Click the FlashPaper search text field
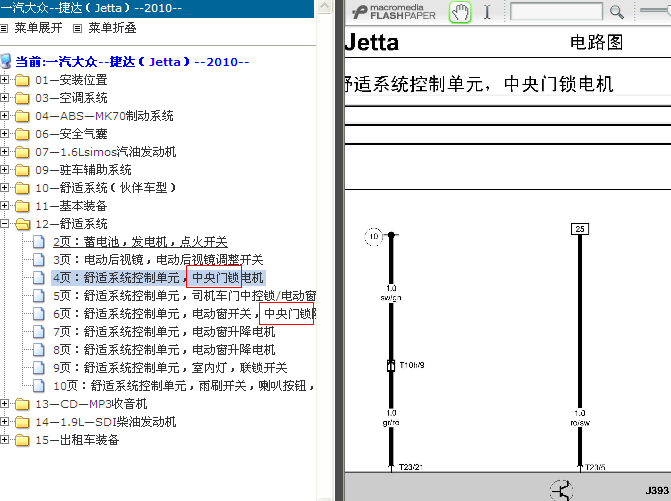The width and height of the screenshot is (671, 501). [x=556, y=12]
